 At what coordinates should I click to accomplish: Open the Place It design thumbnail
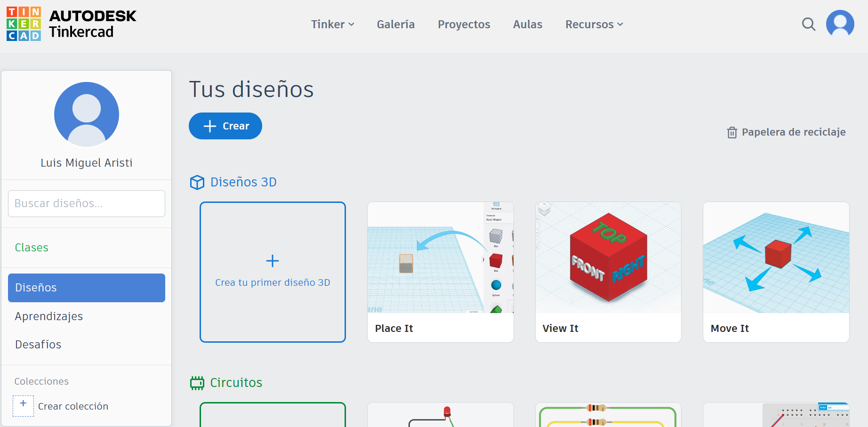click(x=441, y=258)
